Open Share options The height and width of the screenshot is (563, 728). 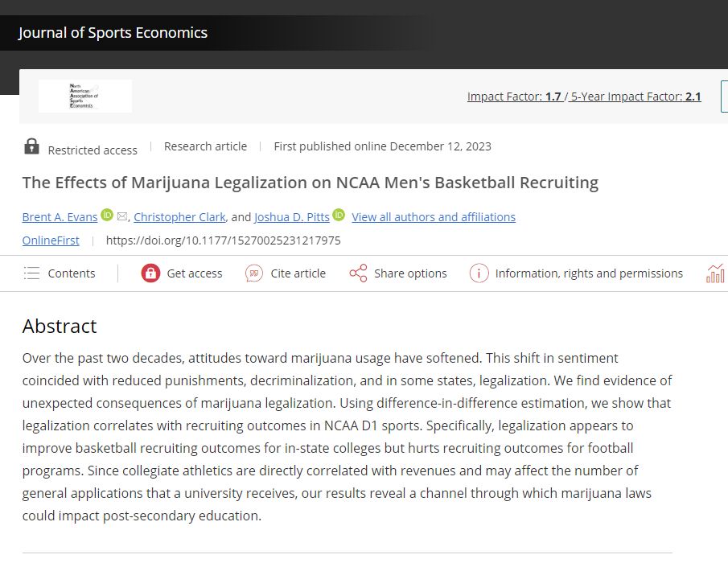398,273
